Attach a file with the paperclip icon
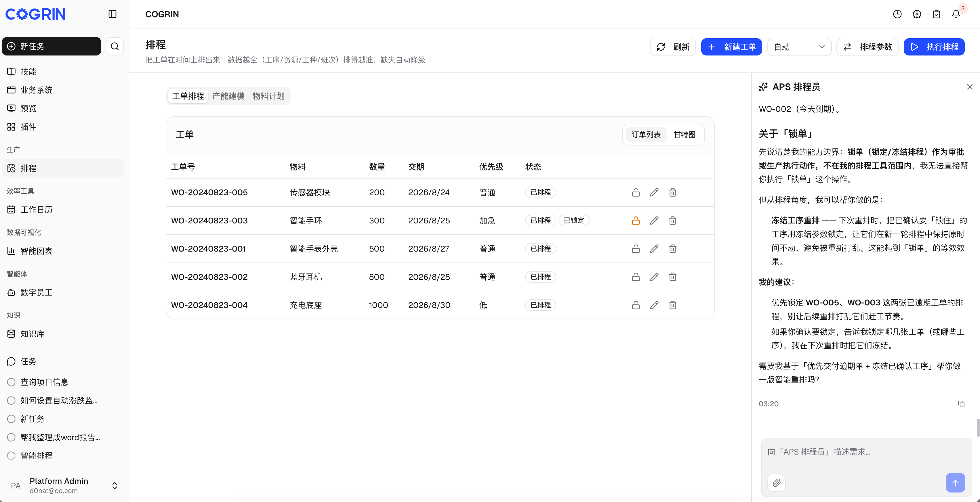 tap(777, 483)
